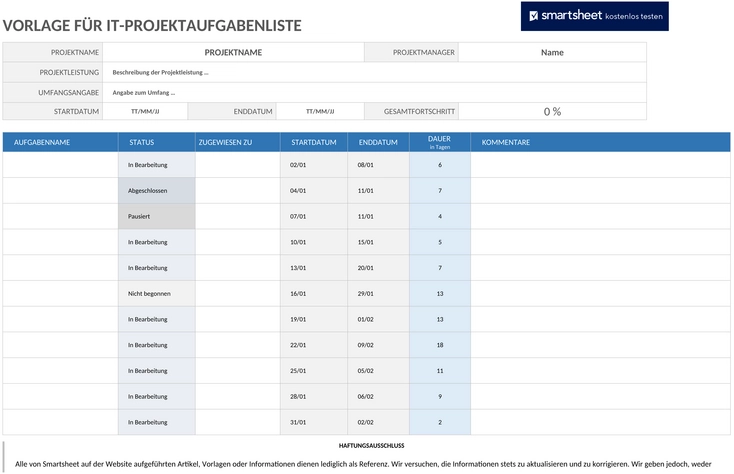The width and height of the screenshot is (734, 474).
Task: Click the ZUGEWIESEN ZU column header
Action: pyautogui.click(x=237, y=142)
